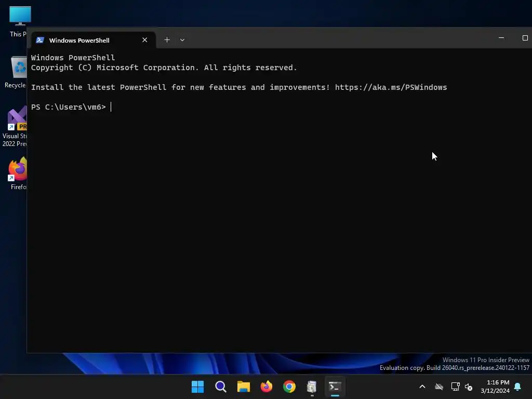
Task: Launch Google Chrome from the taskbar
Action: click(x=289, y=387)
